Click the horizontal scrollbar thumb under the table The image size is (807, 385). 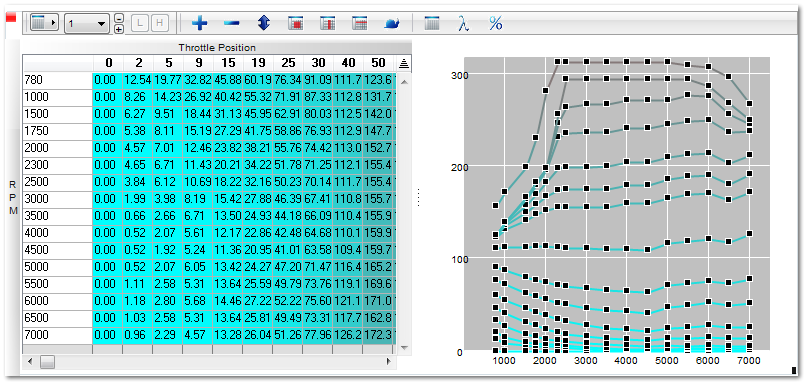pos(47,362)
